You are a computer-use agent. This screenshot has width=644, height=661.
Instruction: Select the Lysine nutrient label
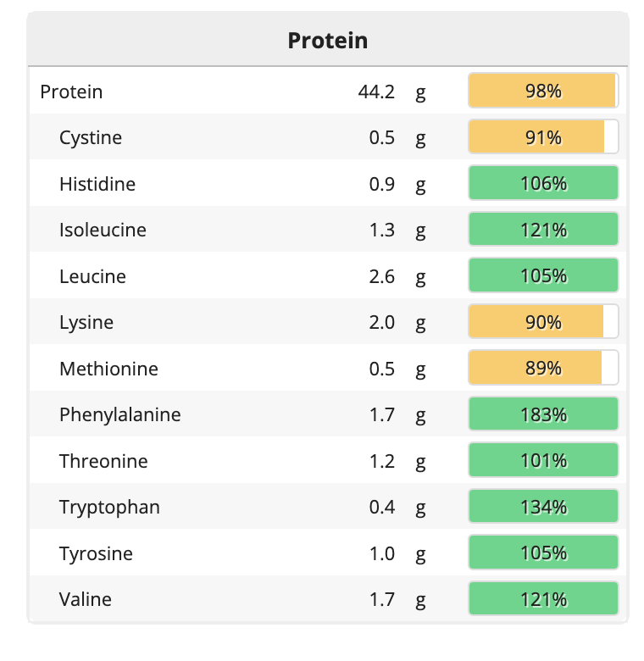(x=86, y=322)
